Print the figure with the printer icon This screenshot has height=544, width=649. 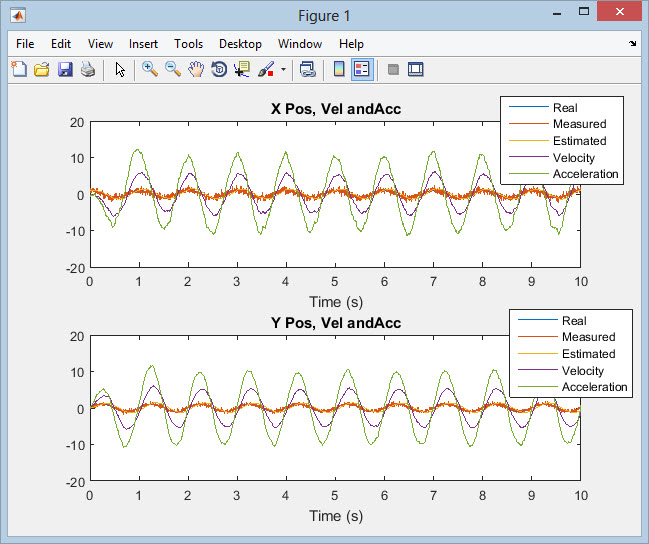point(88,69)
